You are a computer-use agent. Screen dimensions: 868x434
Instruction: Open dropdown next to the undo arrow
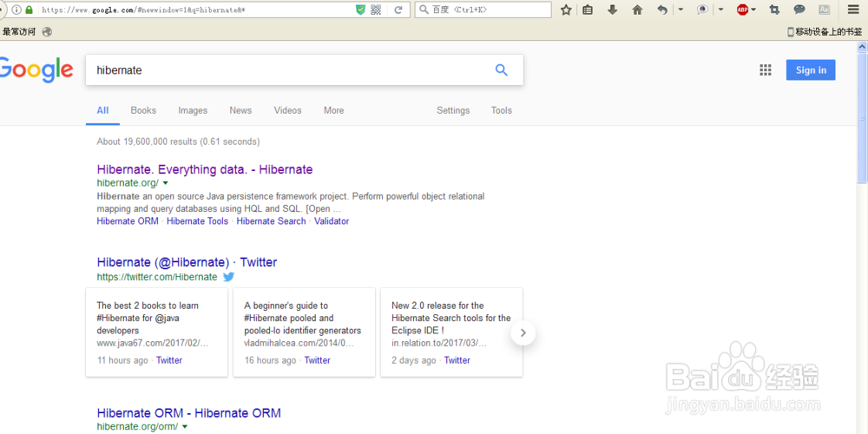681,10
